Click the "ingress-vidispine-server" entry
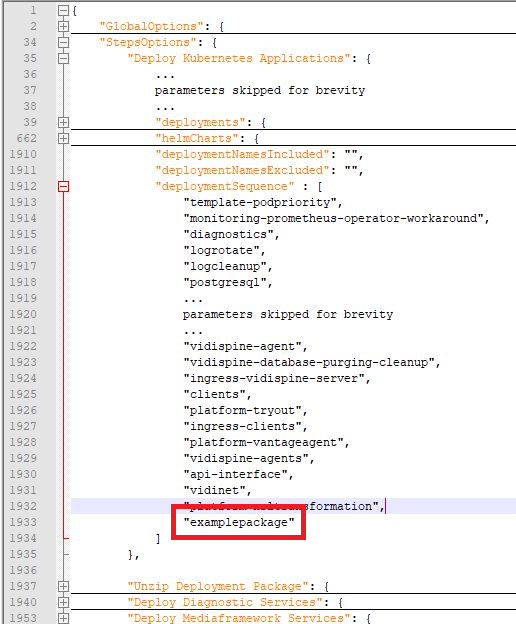 274,378
